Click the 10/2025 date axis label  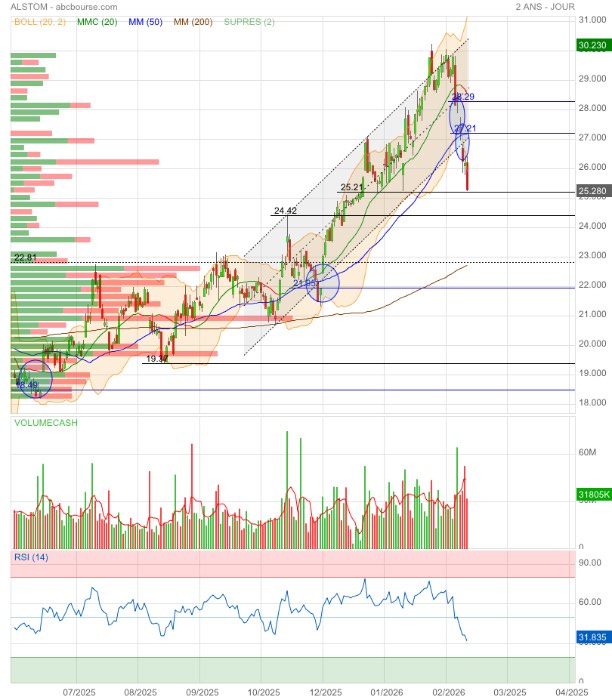tap(264, 692)
